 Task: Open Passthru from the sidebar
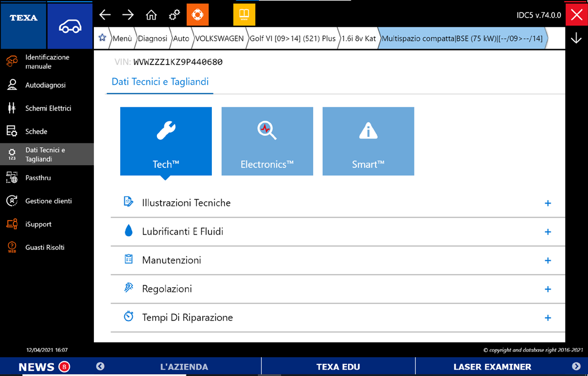(47, 178)
